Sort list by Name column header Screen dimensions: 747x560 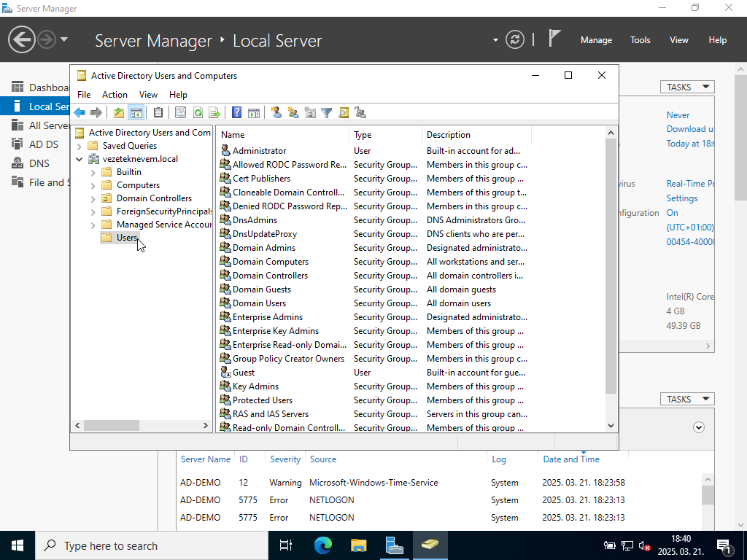click(x=233, y=135)
